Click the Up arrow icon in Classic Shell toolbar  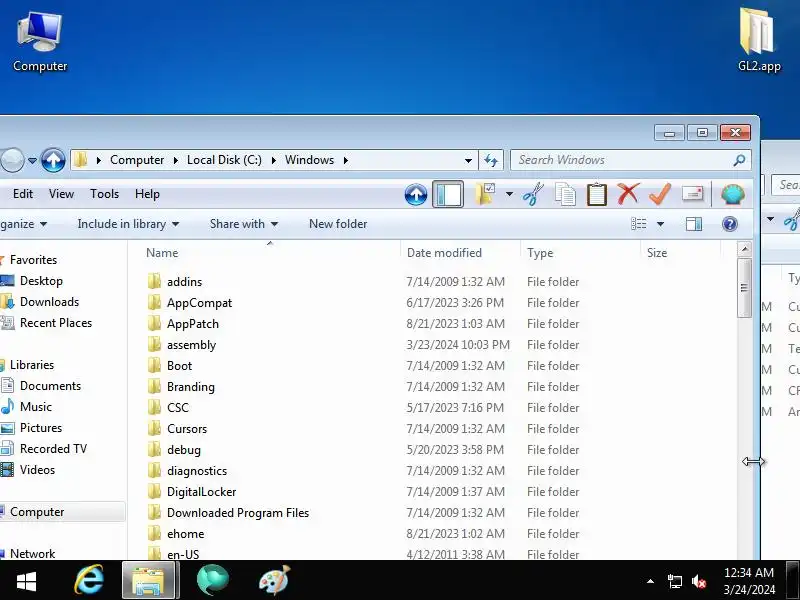(x=416, y=194)
